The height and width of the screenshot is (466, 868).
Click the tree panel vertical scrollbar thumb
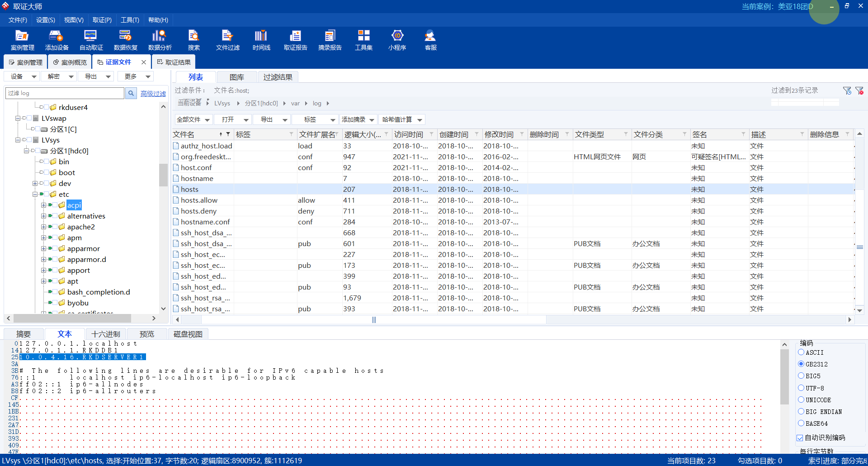[163, 175]
